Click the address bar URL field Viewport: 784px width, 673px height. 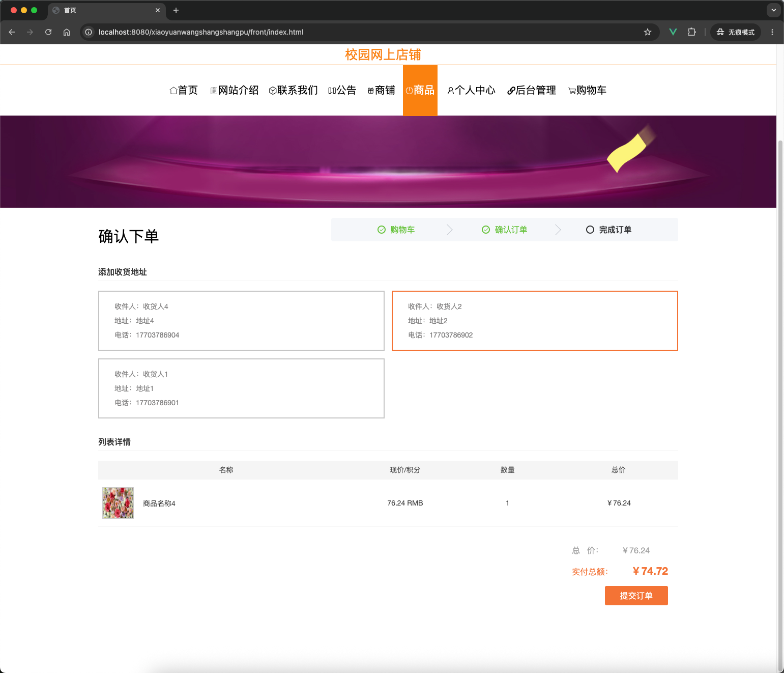coord(369,32)
